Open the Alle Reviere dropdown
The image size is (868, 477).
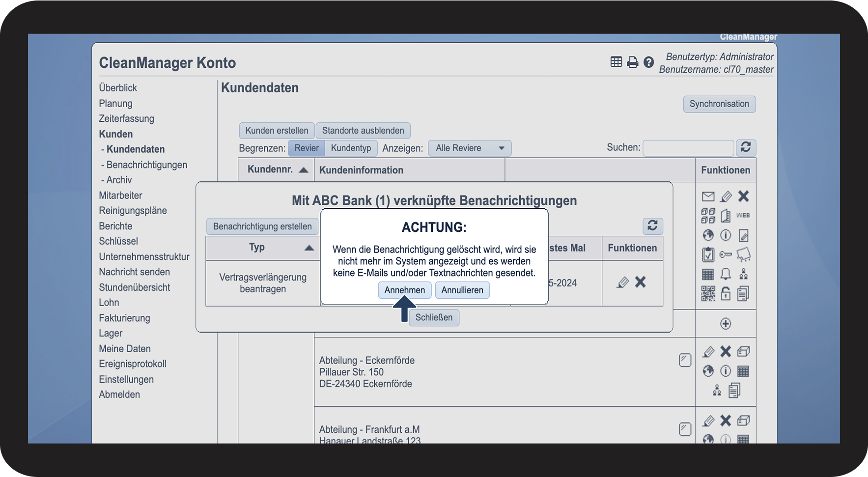[x=470, y=148]
